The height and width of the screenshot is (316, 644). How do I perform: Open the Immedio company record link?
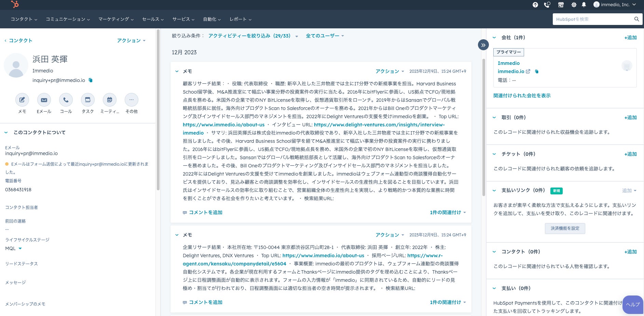pyautogui.click(x=509, y=63)
